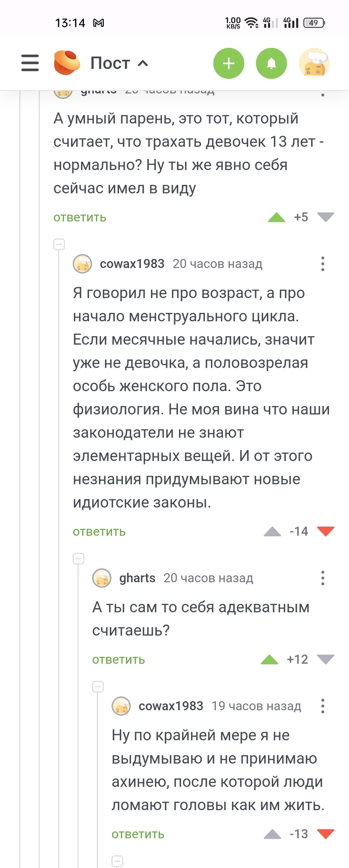
Task: Upvote the comment rated -14
Action: click(272, 532)
